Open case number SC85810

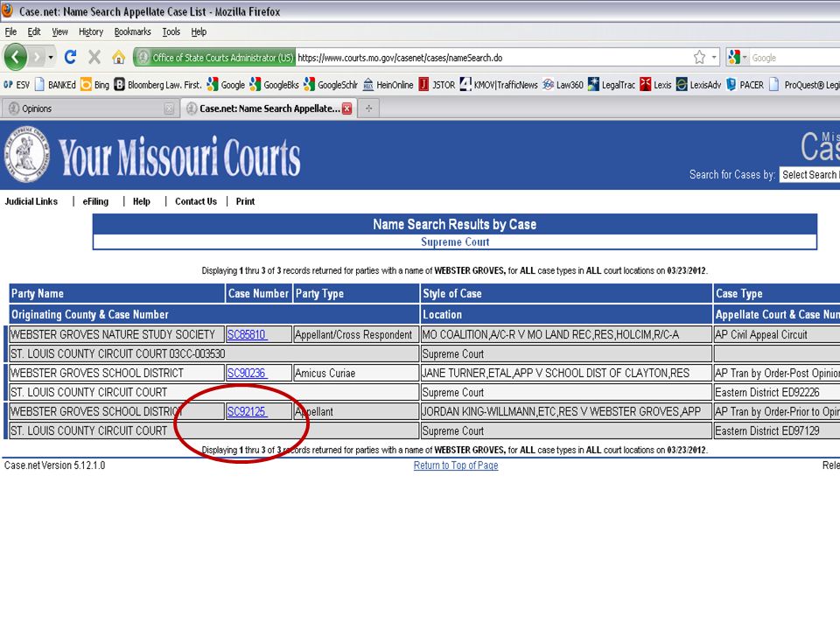[247, 335]
